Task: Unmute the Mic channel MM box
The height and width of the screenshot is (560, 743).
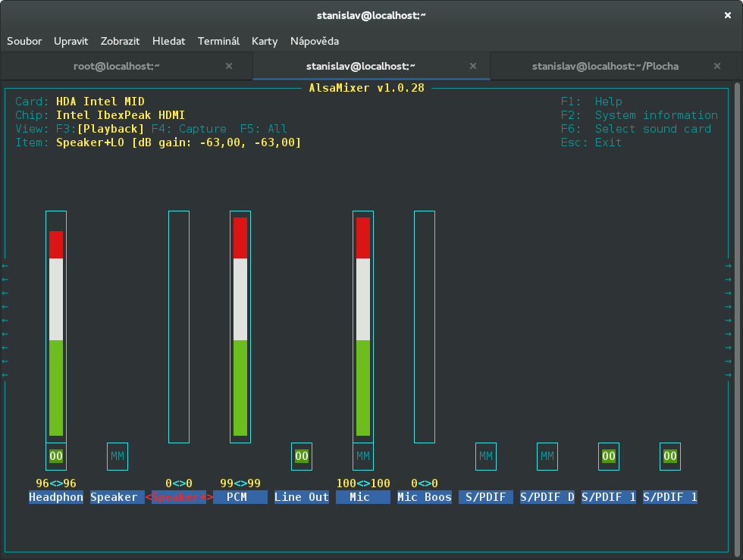Action: click(x=363, y=456)
